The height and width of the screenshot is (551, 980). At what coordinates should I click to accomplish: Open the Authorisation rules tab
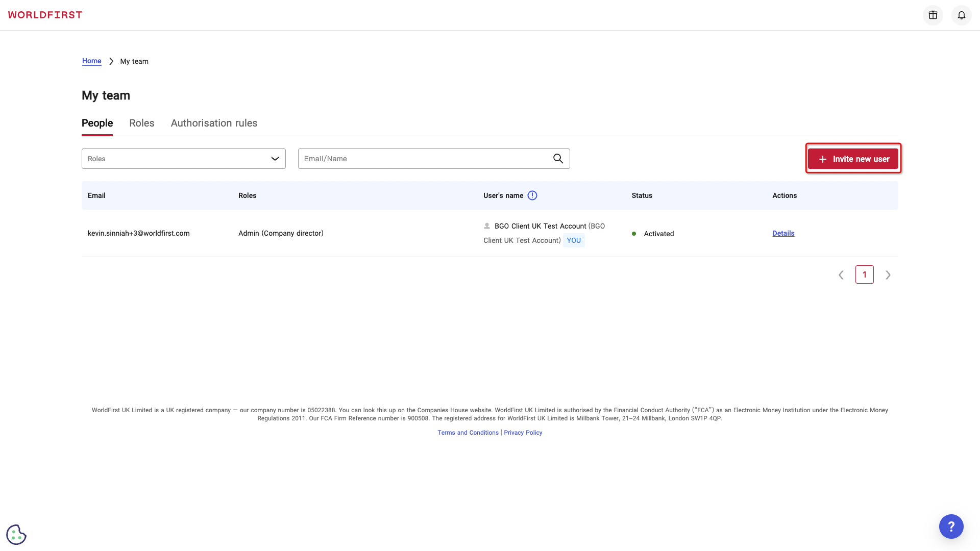tap(214, 123)
